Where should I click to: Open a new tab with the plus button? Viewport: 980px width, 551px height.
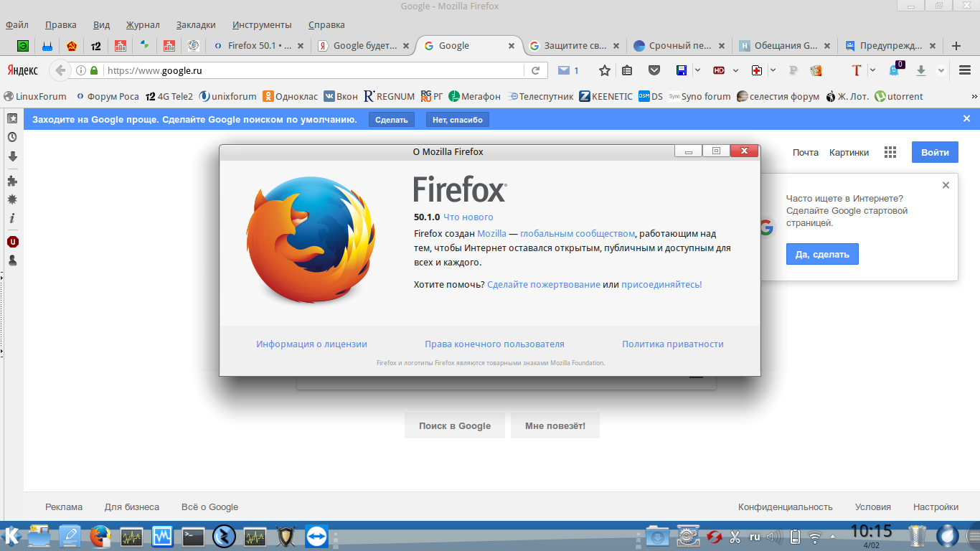pyautogui.click(x=956, y=46)
